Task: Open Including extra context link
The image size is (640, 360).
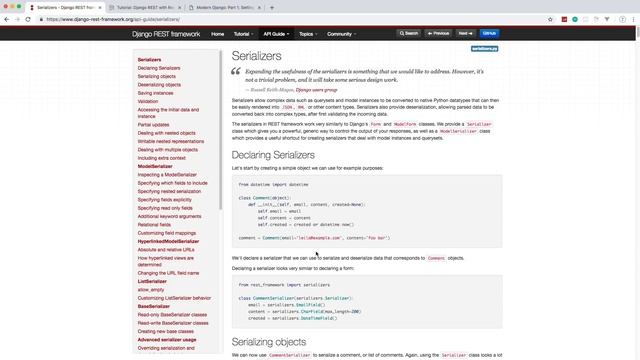Action: [x=162, y=158]
